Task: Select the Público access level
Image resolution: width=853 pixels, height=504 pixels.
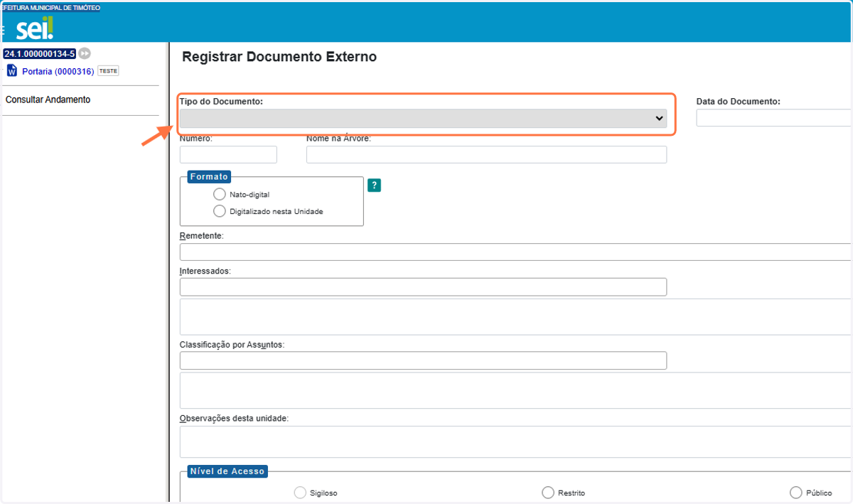Action: 795,493
